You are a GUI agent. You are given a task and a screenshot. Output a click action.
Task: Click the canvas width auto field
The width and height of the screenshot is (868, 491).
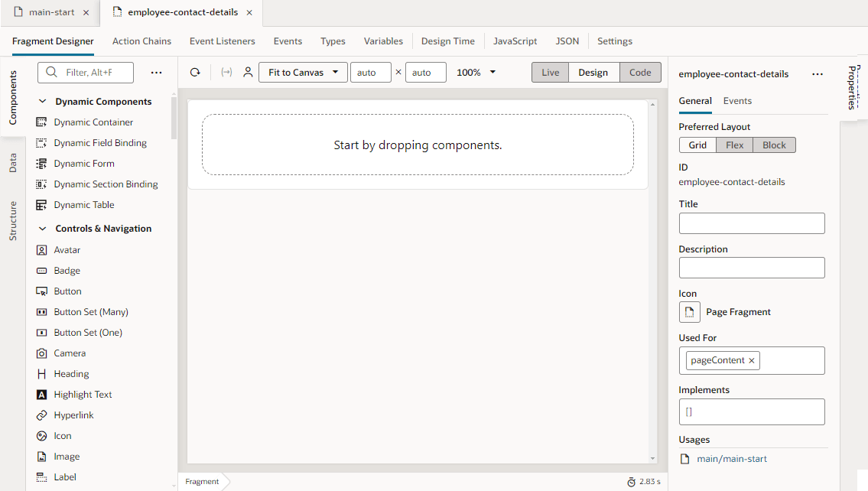(371, 73)
